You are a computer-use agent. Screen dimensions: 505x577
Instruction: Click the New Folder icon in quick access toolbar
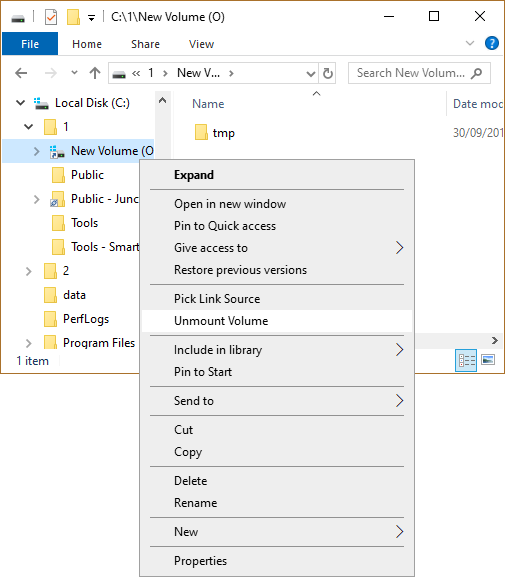(73, 17)
